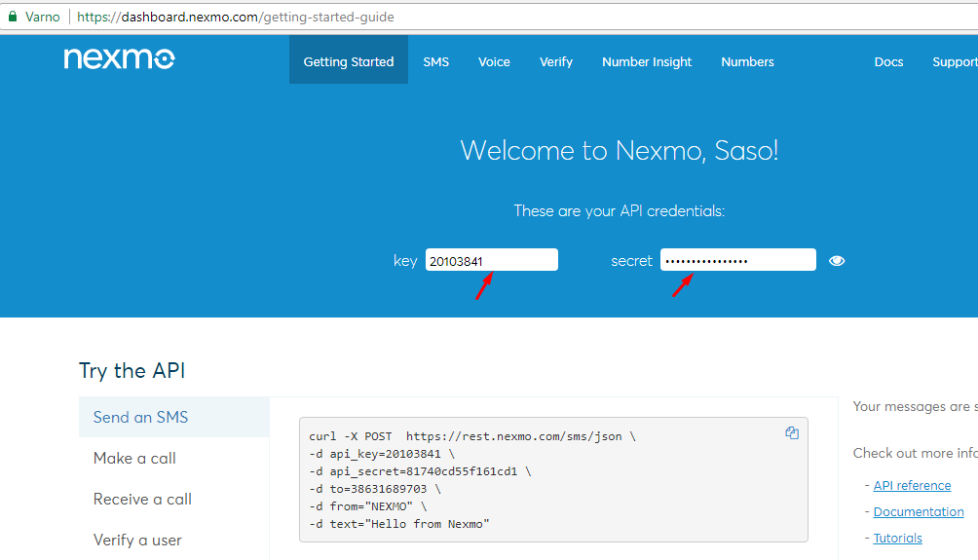
Task: Open the API reference link
Action: pos(912,485)
